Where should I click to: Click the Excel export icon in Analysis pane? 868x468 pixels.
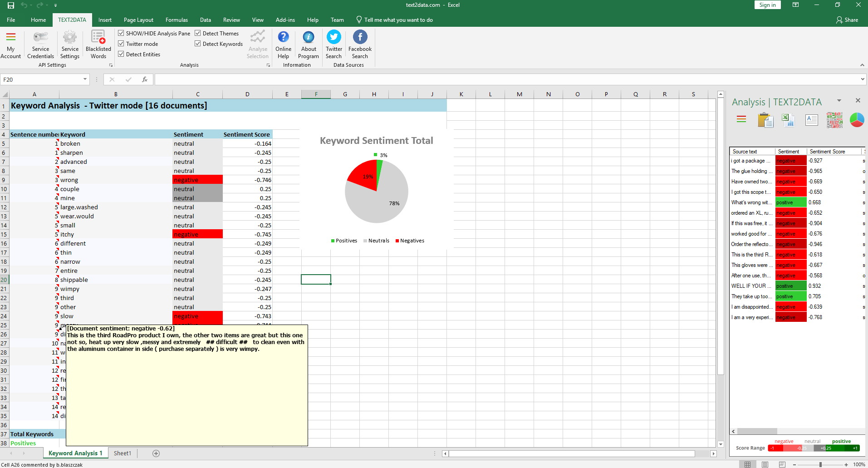pyautogui.click(x=788, y=120)
